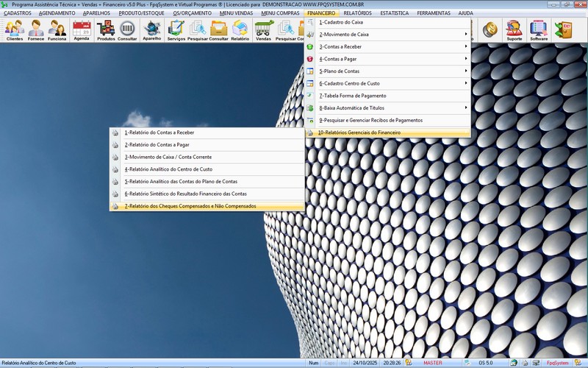Viewport: 588px width, 368px height.
Task: Click the 20:28:26 clock in status bar
Action: (392, 363)
